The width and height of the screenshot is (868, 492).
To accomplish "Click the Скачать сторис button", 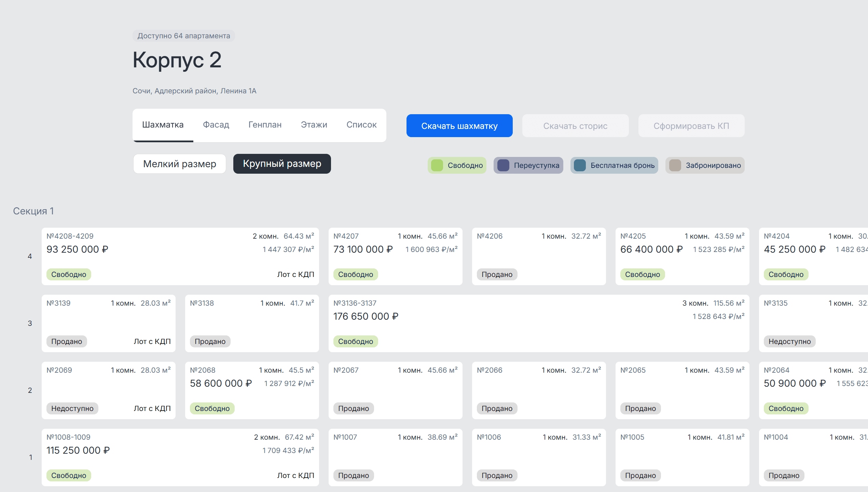I will tap(575, 126).
